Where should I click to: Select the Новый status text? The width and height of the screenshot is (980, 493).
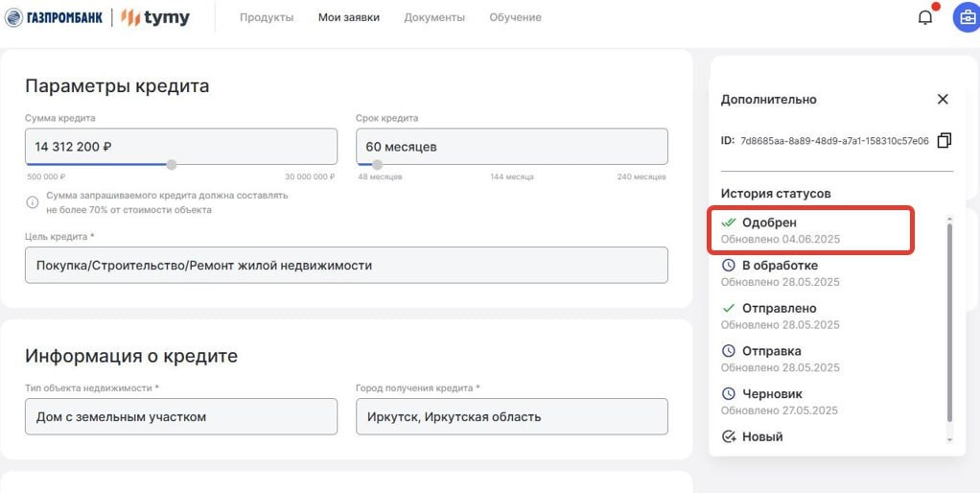pos(762,436)
